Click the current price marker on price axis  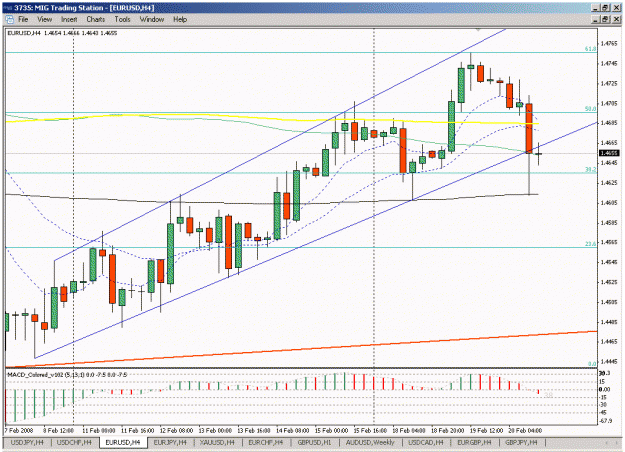(x=609, y=153)
